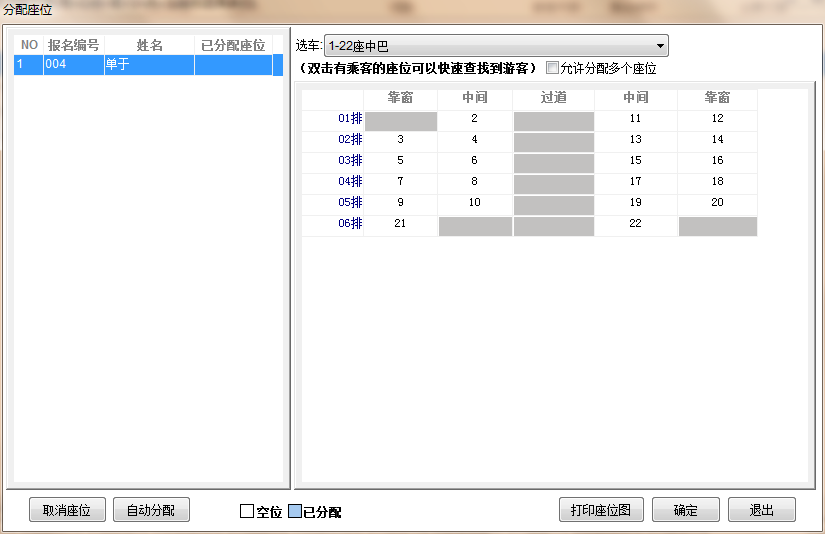Select seat 18

pos(718,182)
